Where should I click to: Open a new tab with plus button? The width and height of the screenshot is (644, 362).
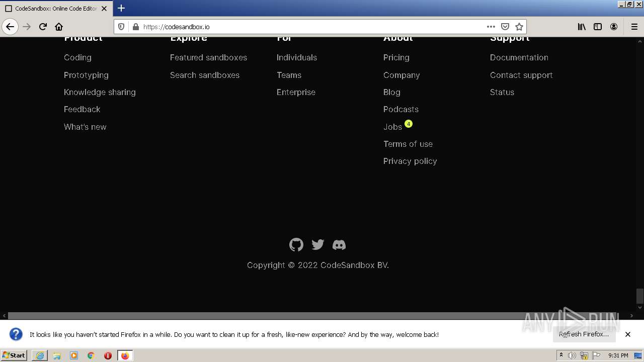coord(121,8)
